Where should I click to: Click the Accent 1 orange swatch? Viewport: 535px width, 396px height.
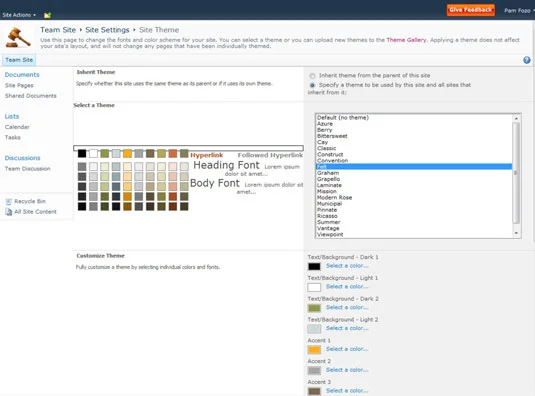tap(314, 350)
